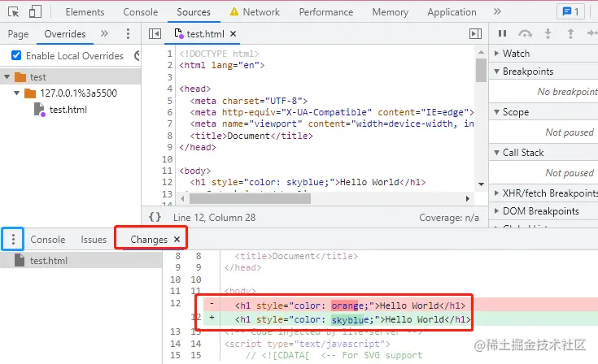598x364 pixels.
Task: Toggle the device toolbar icon
Action: (x=35, y=12)
